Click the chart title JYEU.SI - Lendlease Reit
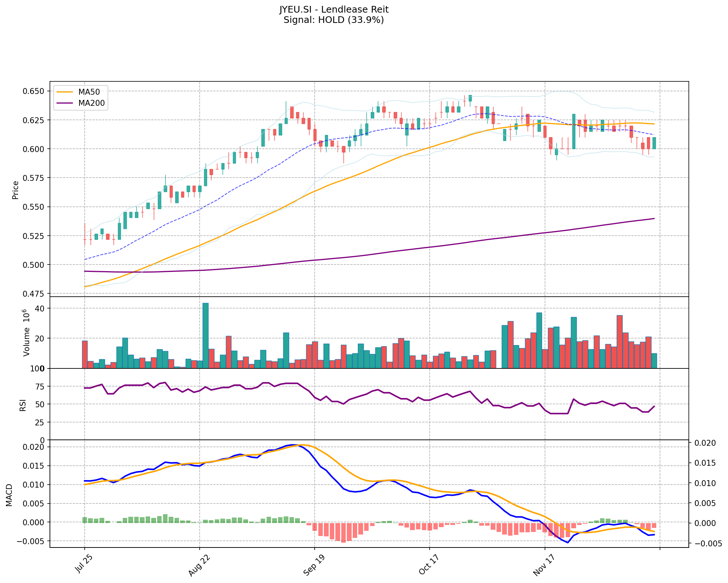728x583 pixels. 333,10
